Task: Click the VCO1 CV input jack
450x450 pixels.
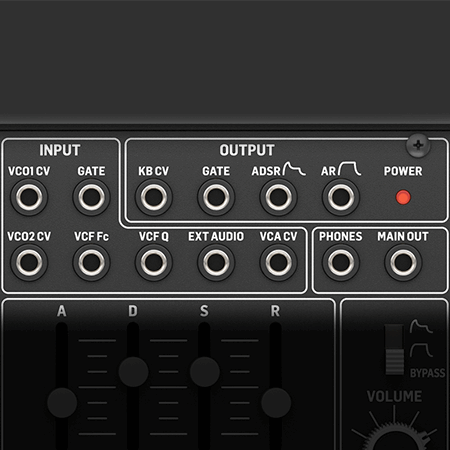Action: pyautogui.click(x=29, y=197)
